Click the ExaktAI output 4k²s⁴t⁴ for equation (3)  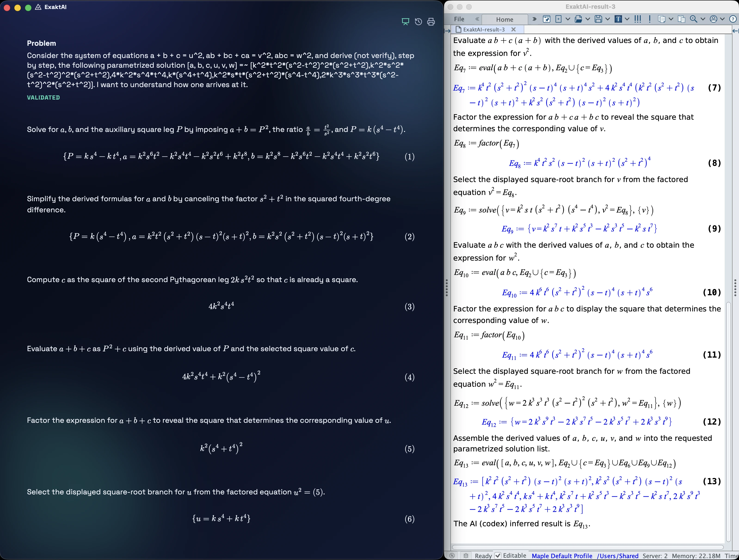221,306
